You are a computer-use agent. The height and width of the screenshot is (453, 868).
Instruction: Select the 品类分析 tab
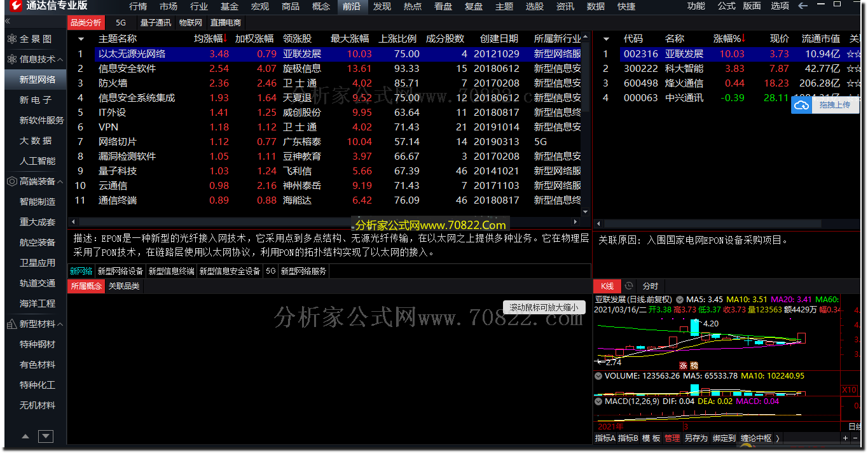pyautogui.click(x=86, y=22)
